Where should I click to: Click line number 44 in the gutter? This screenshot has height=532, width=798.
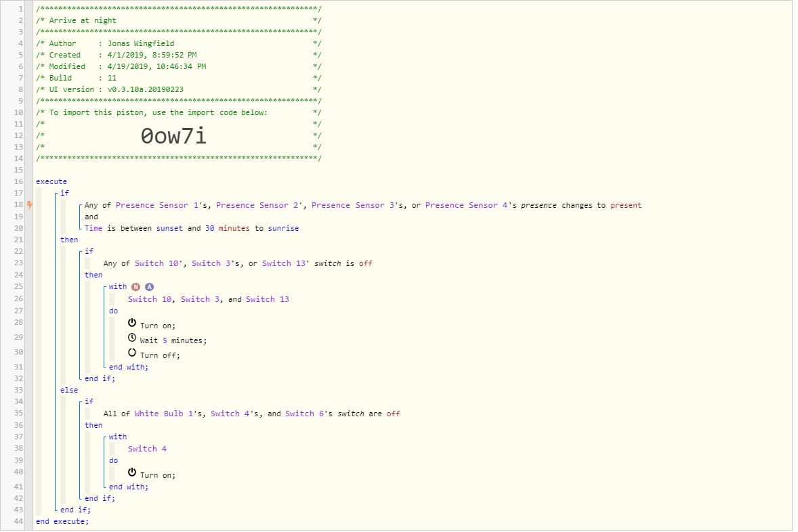(x=18, y=521)
